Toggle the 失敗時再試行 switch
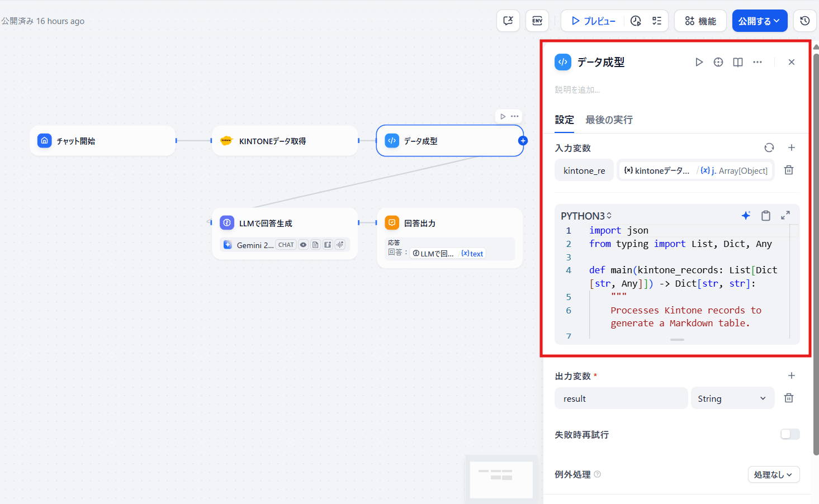The width and height of the screenshot is (819, 504). (790, 434)
